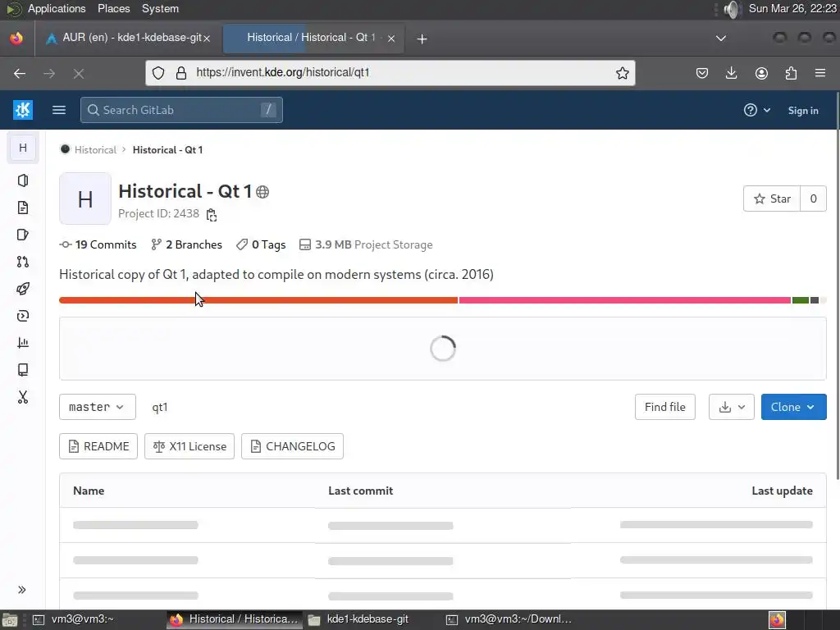The height and width of the screenshot is (630, 840).
Task: Open the 0 Tags link
Action: pyautogui.click(x=261, y=244)
